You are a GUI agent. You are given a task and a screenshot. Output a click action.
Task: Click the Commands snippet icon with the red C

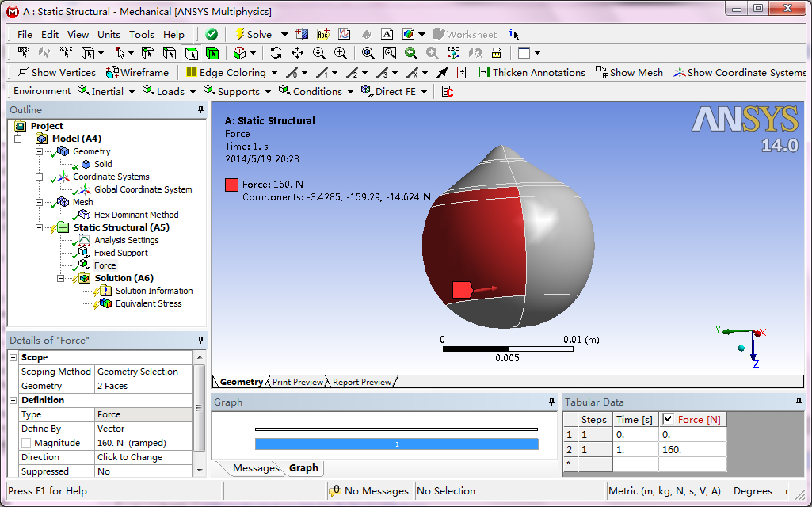(448, 91)
